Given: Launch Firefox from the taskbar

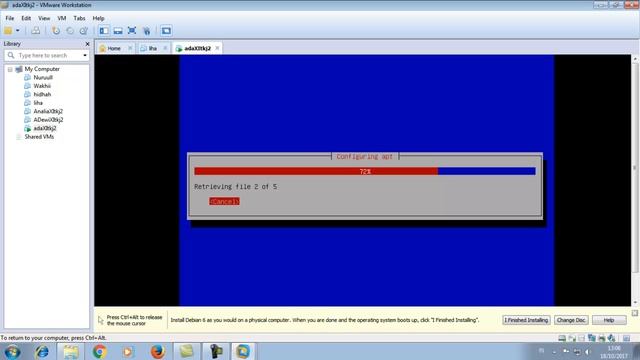Looking at the screenshot, I should point(158,351).
